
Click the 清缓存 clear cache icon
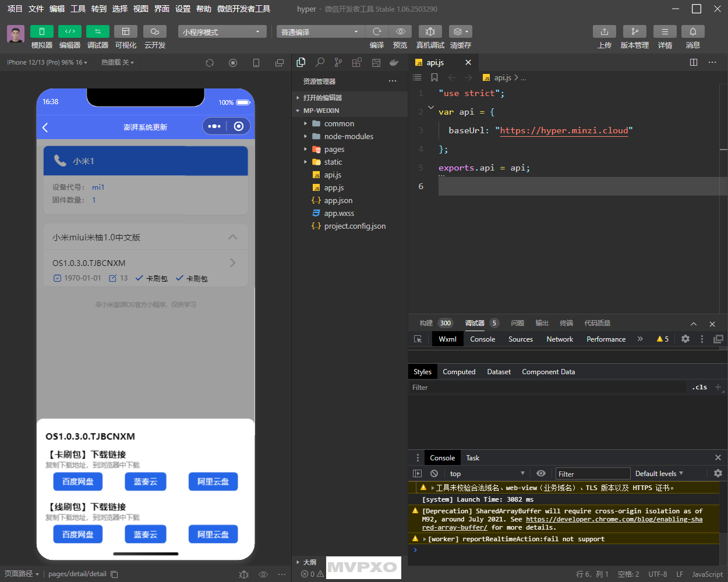point(460,31)
